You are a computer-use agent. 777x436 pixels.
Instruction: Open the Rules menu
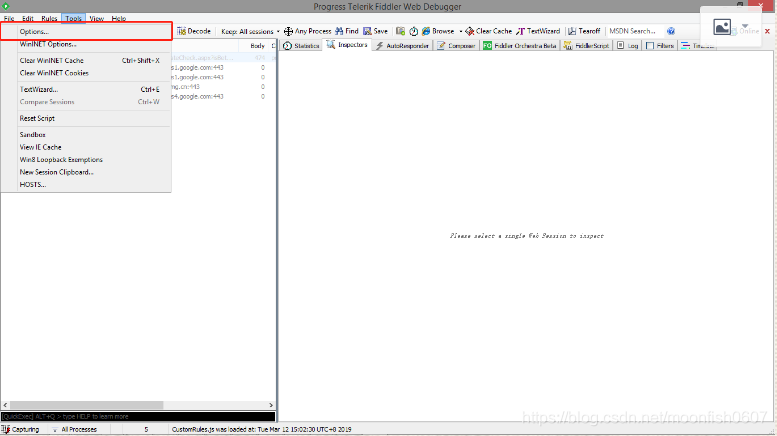(x=49, y=18)
